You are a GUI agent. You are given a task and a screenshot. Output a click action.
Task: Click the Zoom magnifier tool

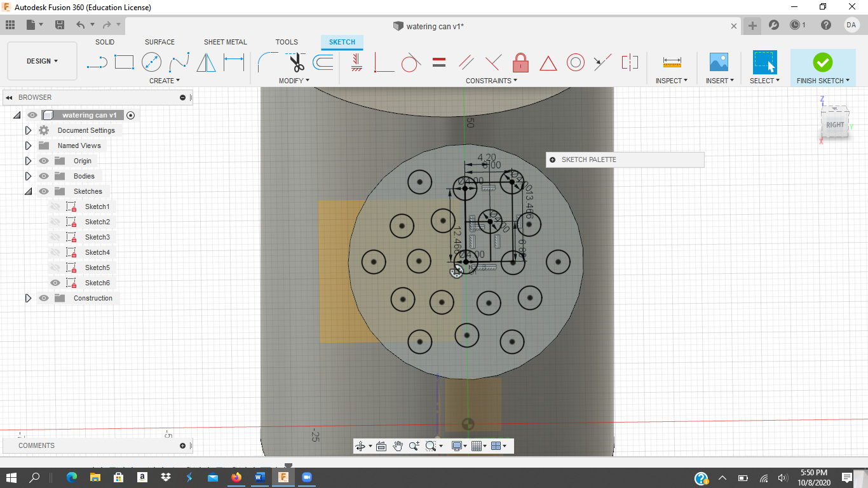click(x=414, y=446)
